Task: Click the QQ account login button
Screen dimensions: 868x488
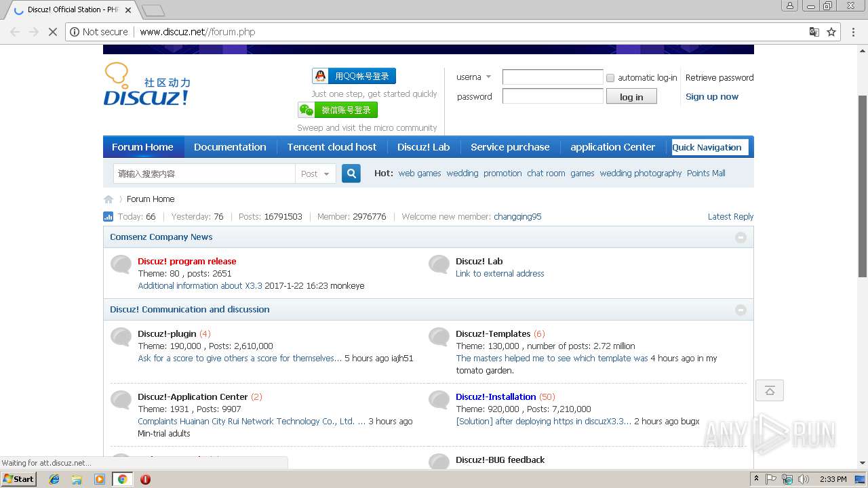Action: (354, 76)
